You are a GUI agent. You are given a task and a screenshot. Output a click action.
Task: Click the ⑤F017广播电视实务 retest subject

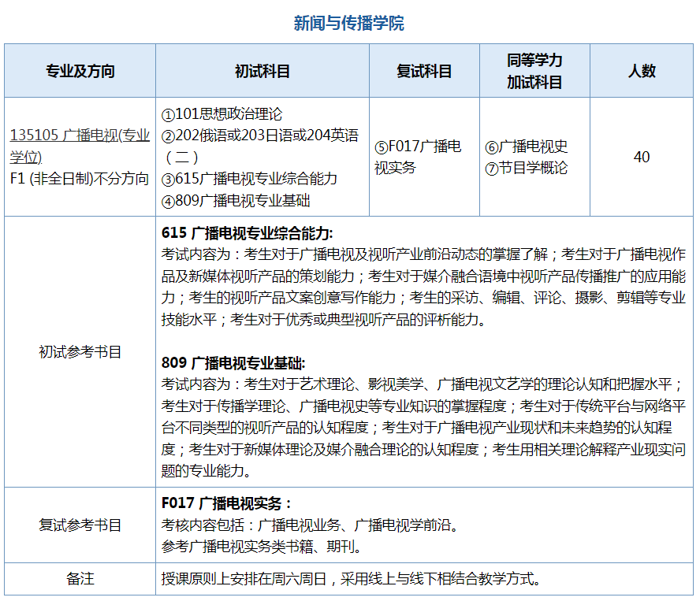(x=418, y=157)
